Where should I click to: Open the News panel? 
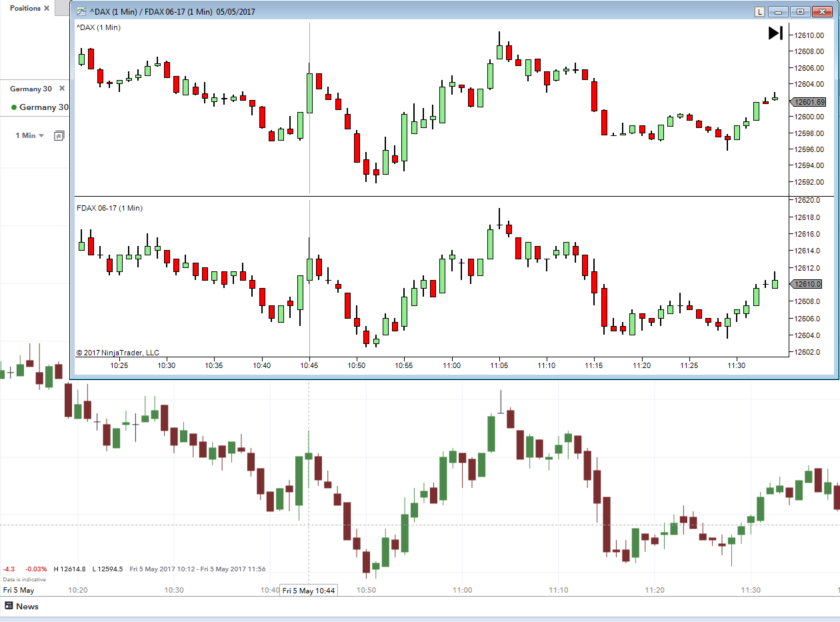[27, 606]
